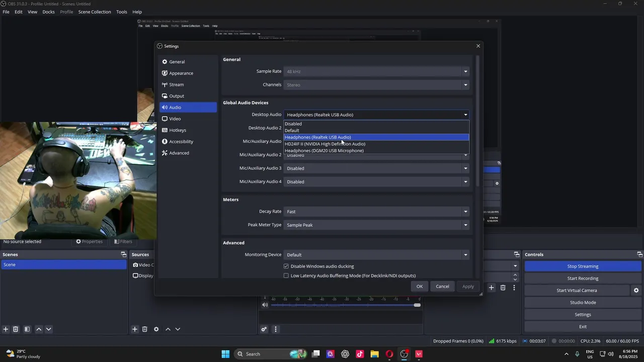Choose Default in the device list
644x362 pixels.
(376, 131)
